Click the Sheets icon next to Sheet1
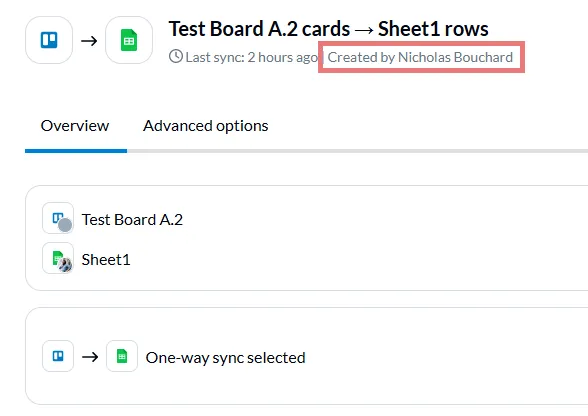Screen dimensions: 588x416 point(58,258)
